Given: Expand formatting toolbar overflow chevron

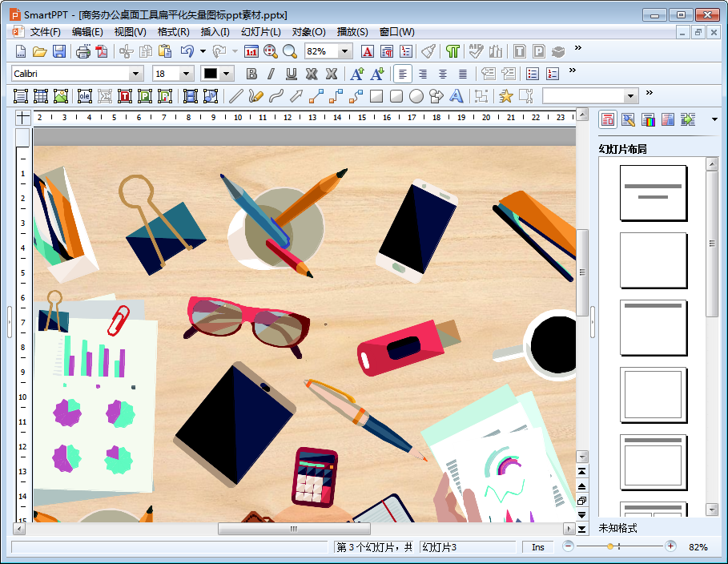Looking at the screenshot, I should coord(573,70).
